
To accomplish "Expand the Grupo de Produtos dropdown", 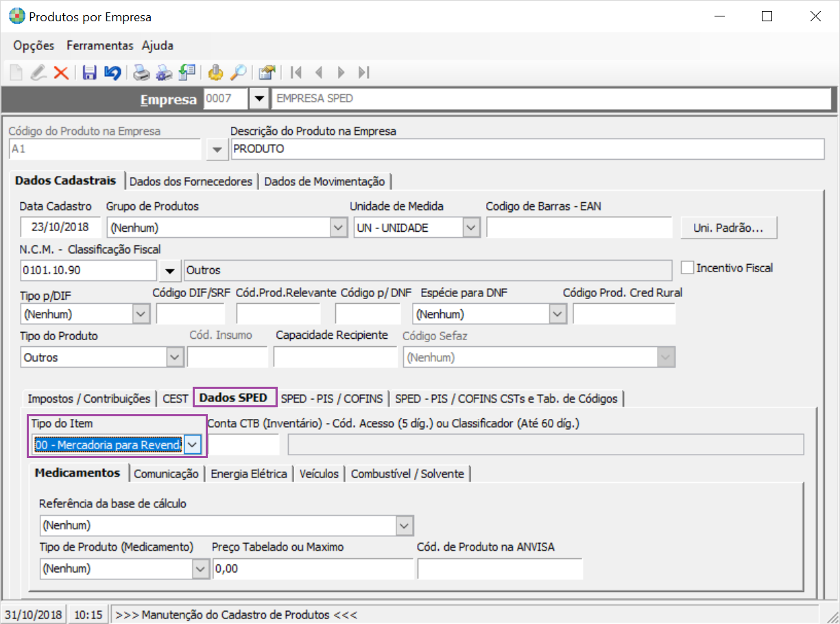I will tap(338, 228).
